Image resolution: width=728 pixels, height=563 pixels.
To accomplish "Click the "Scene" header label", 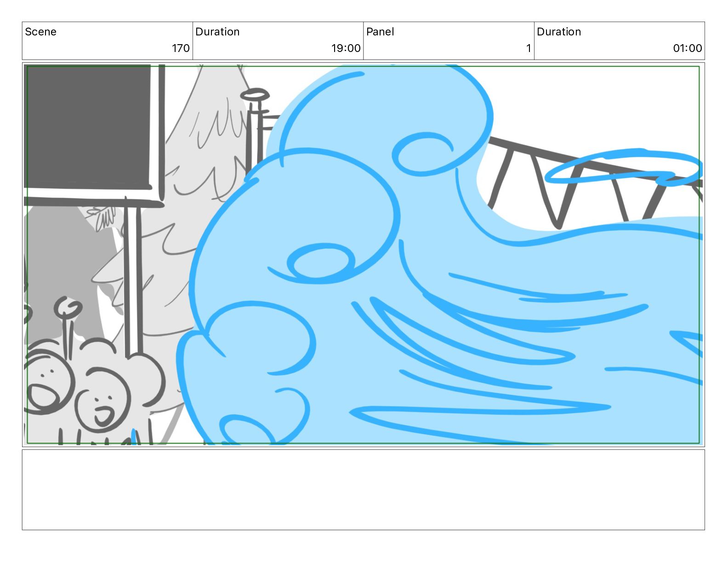I will pyautogui.click(x=40, y=32).
